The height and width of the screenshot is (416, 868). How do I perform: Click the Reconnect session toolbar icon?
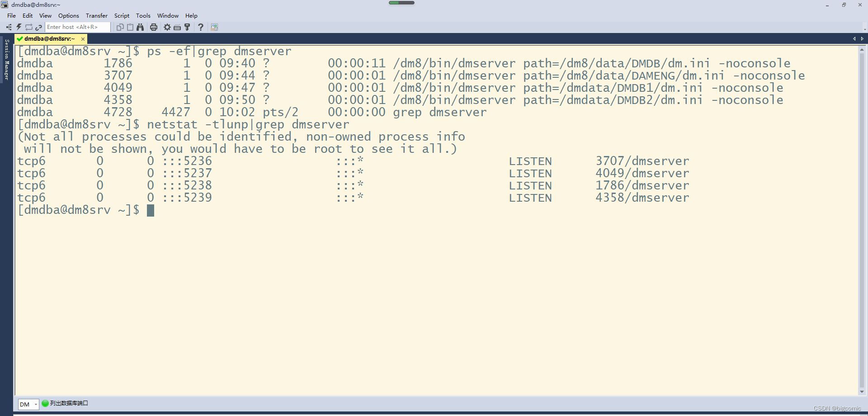[x=28, y=27]
